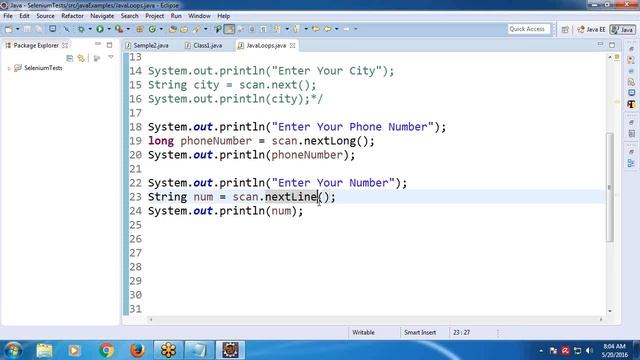The width and height of the screenshot is (640, 360).
Task: Click the Open Perspective icon
Action: tap(565, 29)
